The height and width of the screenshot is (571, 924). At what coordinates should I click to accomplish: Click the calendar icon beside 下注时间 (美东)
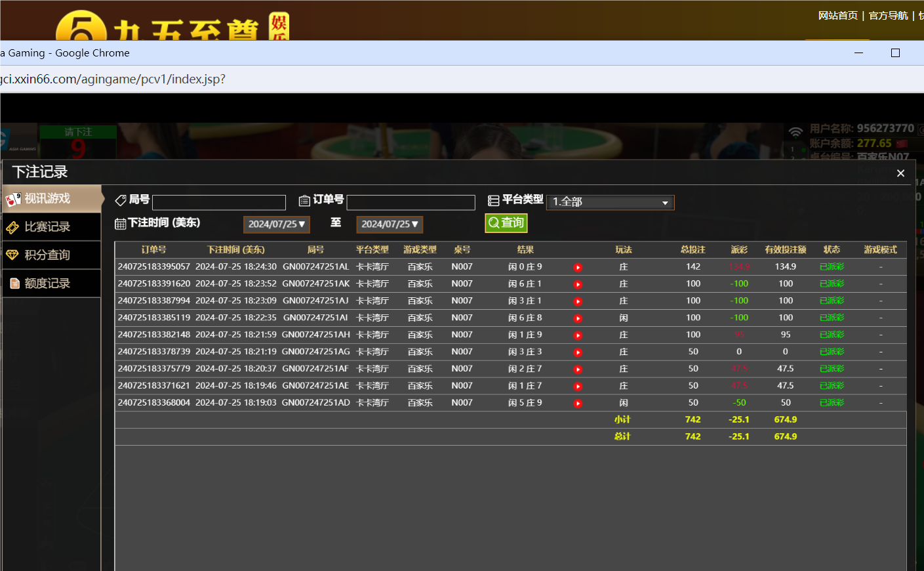[x=120, y=224]
